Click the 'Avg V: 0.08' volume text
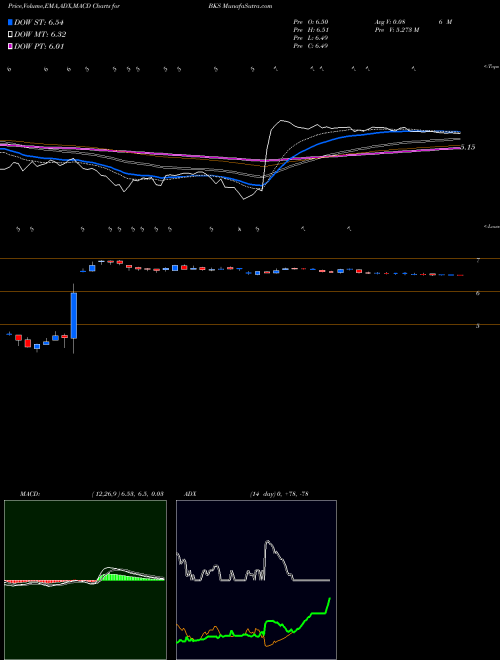This screenshot has height=660, width=500. 390,22
